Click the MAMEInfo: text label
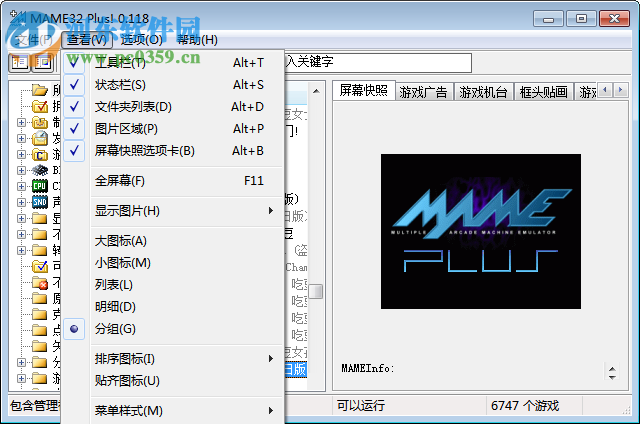Viewport: 640px width, 424px height. [368, 368]
